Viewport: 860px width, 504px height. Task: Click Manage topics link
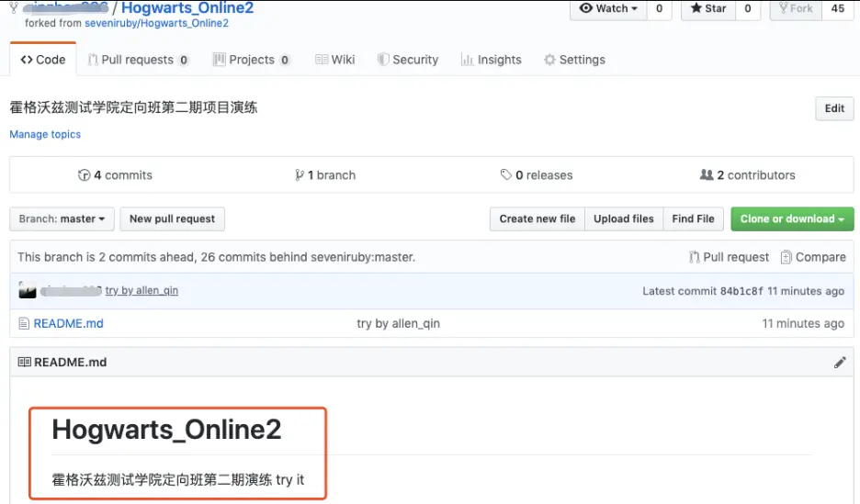(45, 134)
